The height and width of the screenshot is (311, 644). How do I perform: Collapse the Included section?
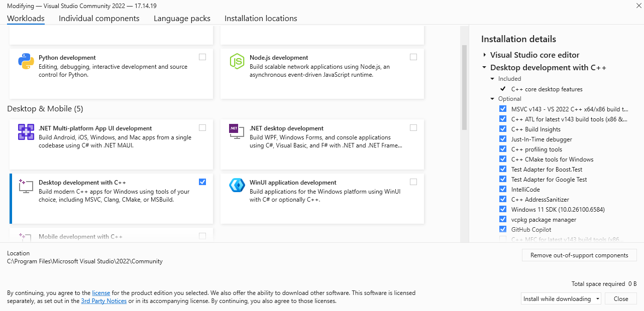click(x=493, y=78)
